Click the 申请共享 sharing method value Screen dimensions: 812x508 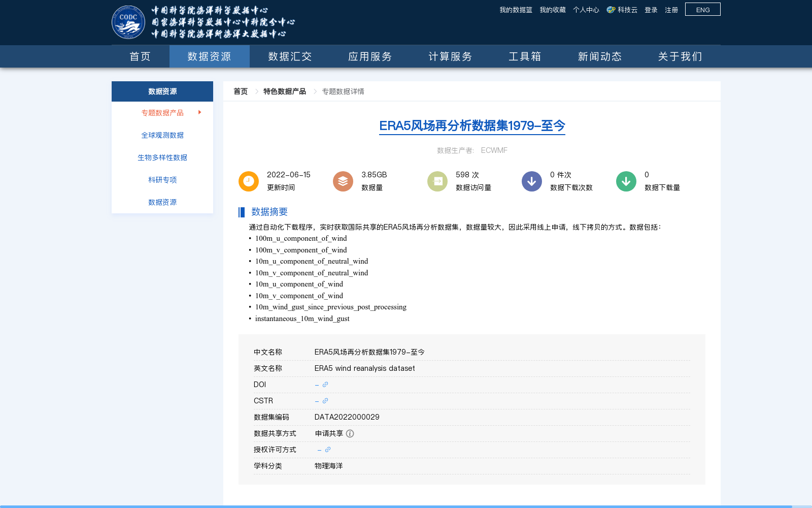[x=329, y=433]
